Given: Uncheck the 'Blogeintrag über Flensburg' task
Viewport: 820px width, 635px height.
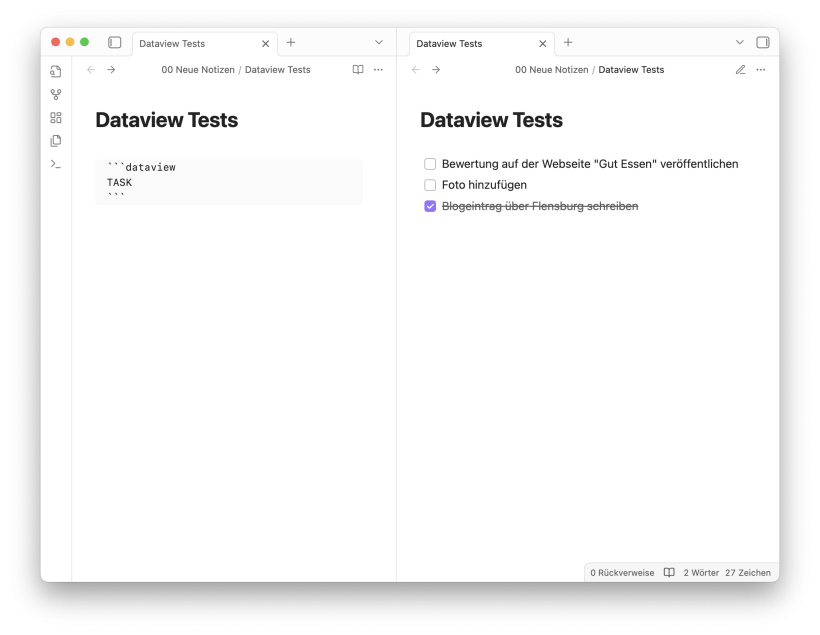Looking at the screenshot, I should click(x=430, y=206).
